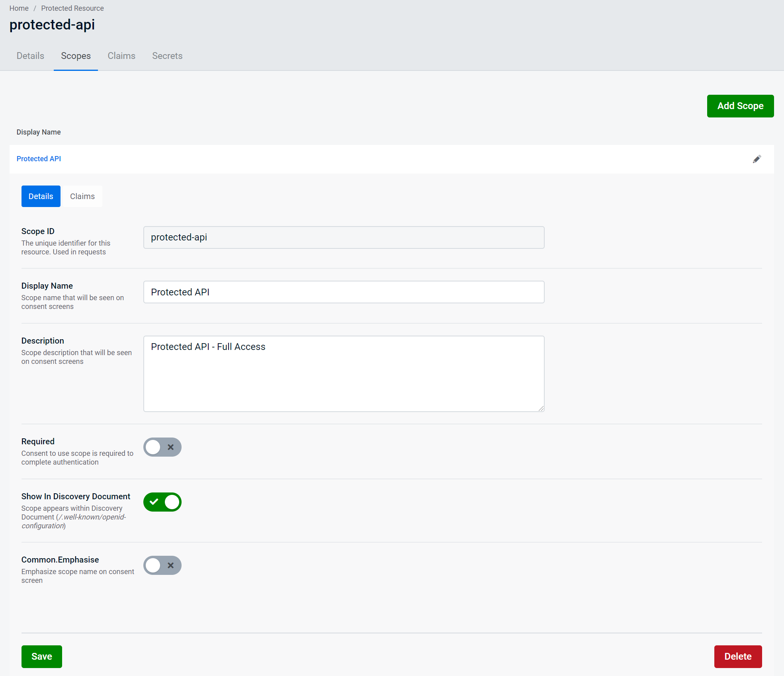
Task: Select the blue Details sub-tab
Action: pos(41,196)
